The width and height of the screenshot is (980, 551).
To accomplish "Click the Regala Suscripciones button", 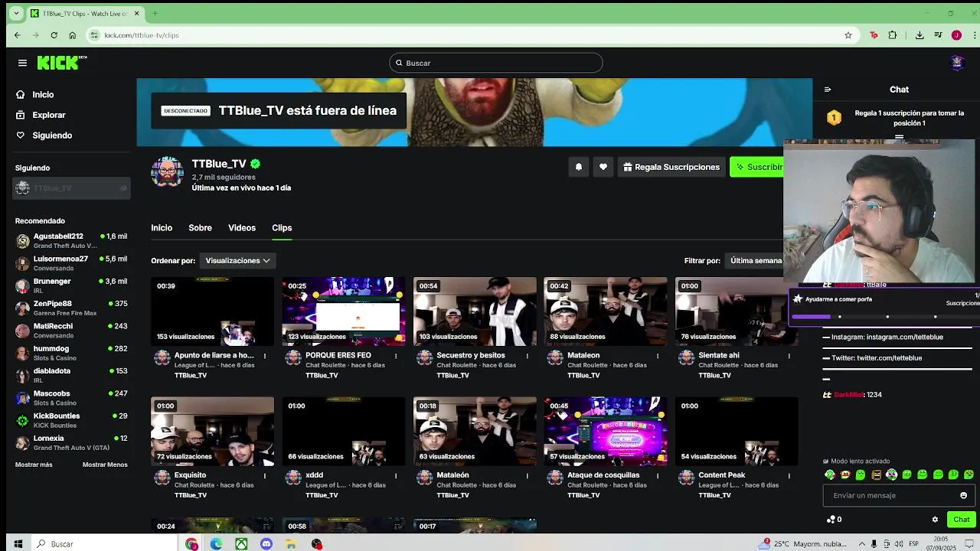I will click(671, 167).
